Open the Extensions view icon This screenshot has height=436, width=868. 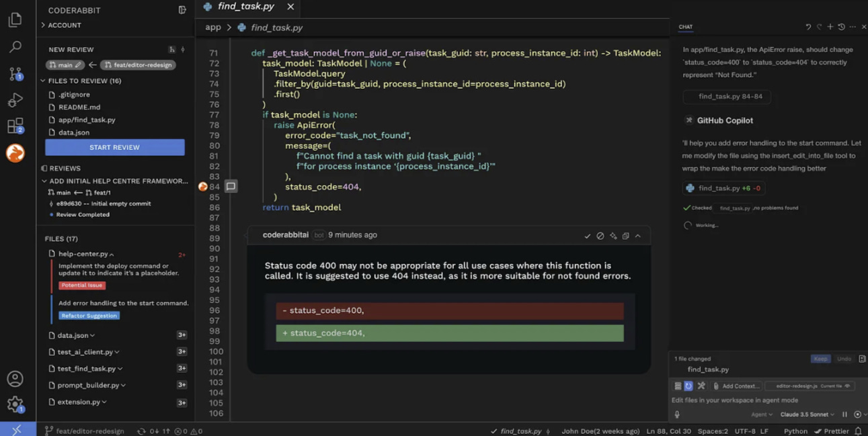pyautogui.click(x=15, y=126)
